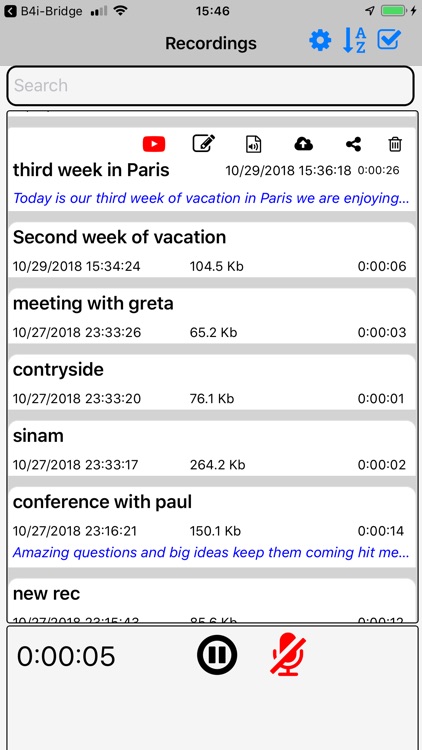422x750 pixels.
Task: Expand the meeting with greta recording
Action: (211, 318)
